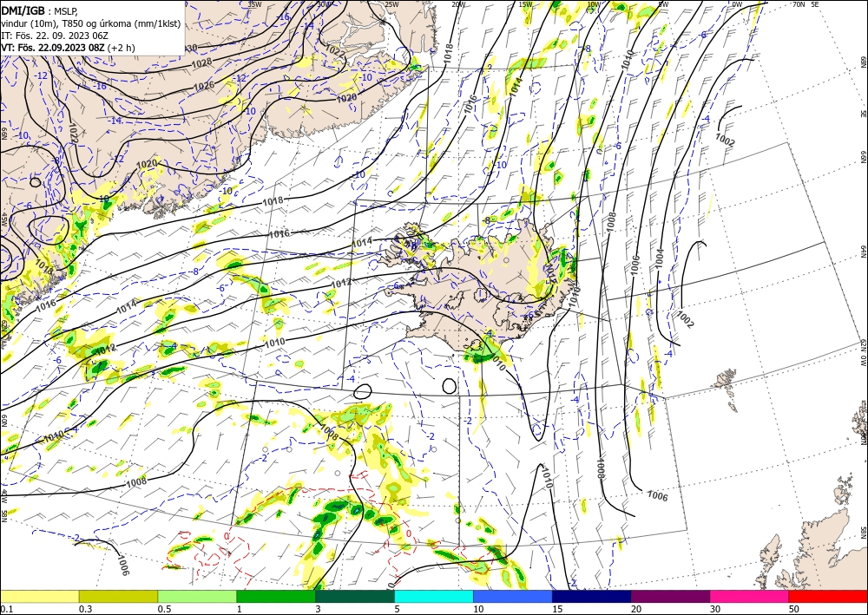Click the '30W' longitude label
The height and width of the screenshot is (615, 868).
(x=325, y=4)
